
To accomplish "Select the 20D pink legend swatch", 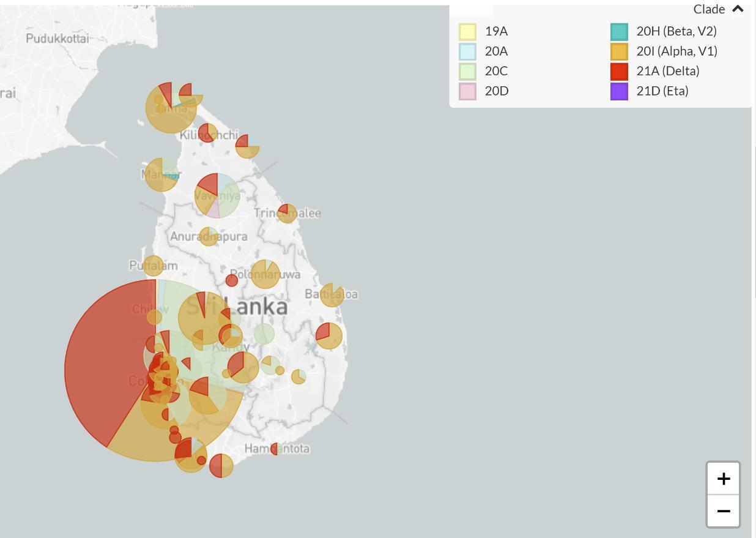I will coord(467,91).
